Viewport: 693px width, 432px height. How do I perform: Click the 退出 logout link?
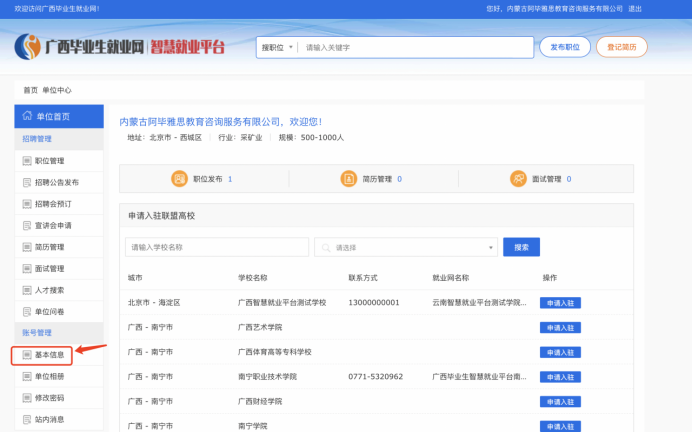(635, 8)
